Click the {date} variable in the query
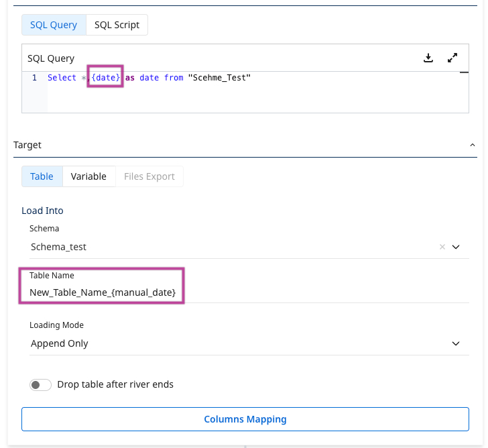Screen dimensions: 488x448 point(106,78)
